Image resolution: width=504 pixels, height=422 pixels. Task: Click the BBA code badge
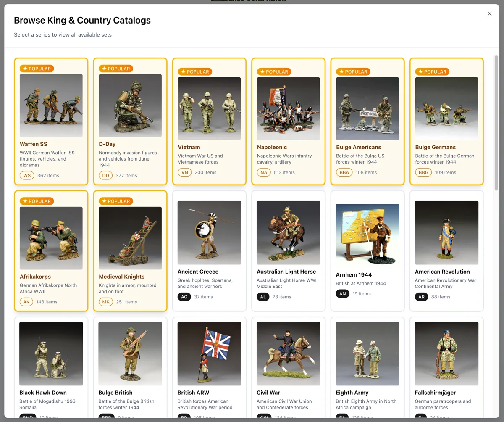pyautogui.click(x=344, y=172)
